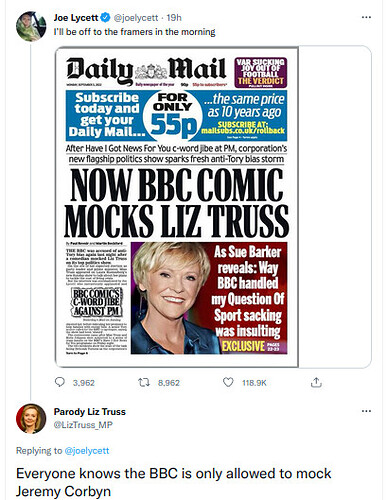Click the Joe Lycett display name
Viewport: 386px width, 500px height.
click(76, 17)
